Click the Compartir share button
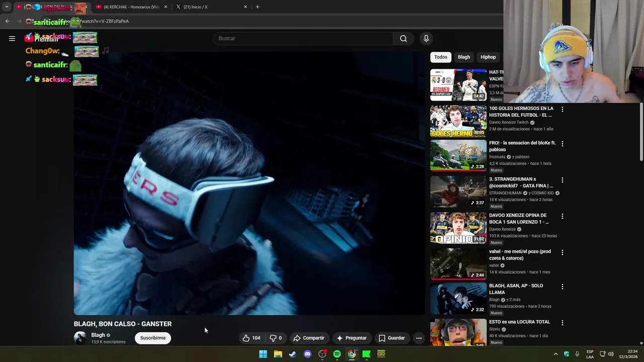644x362 pixels. [x=309, y=338]
